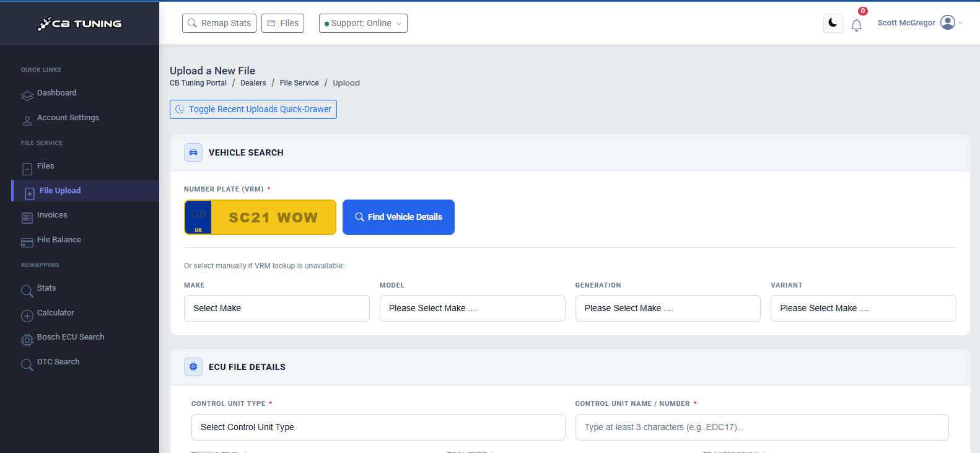Click the Scott McGregor username
The height and width of the screenshot is (453, 980).
click(x=906, y=23)
